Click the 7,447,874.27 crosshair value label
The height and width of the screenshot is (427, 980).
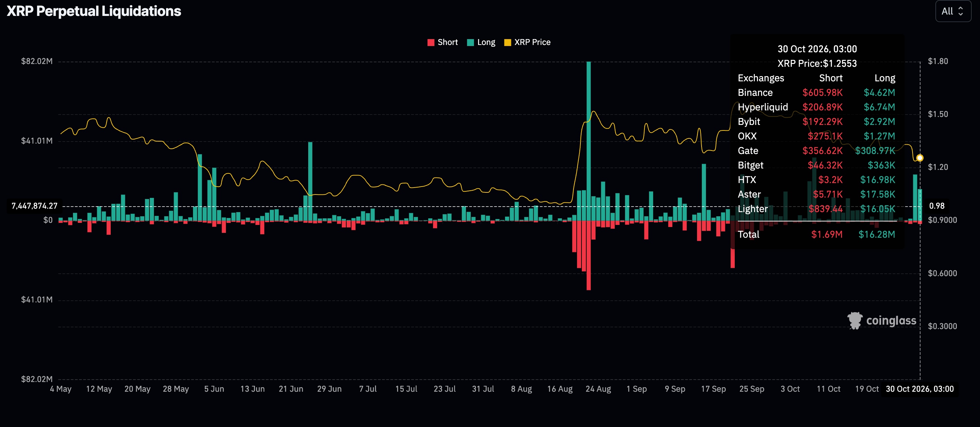point(34,206)
